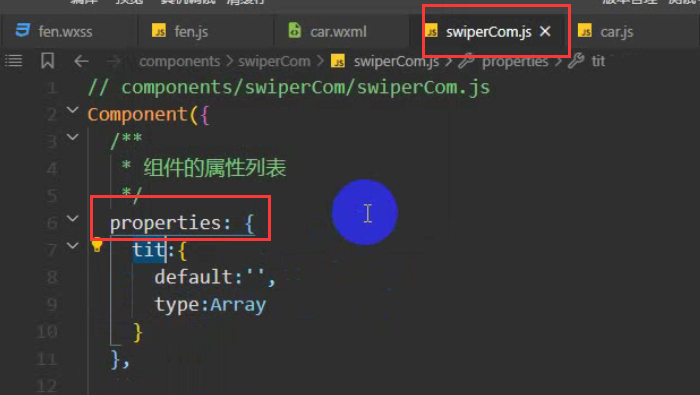Open the fen.wxss tab

[66, 32]
